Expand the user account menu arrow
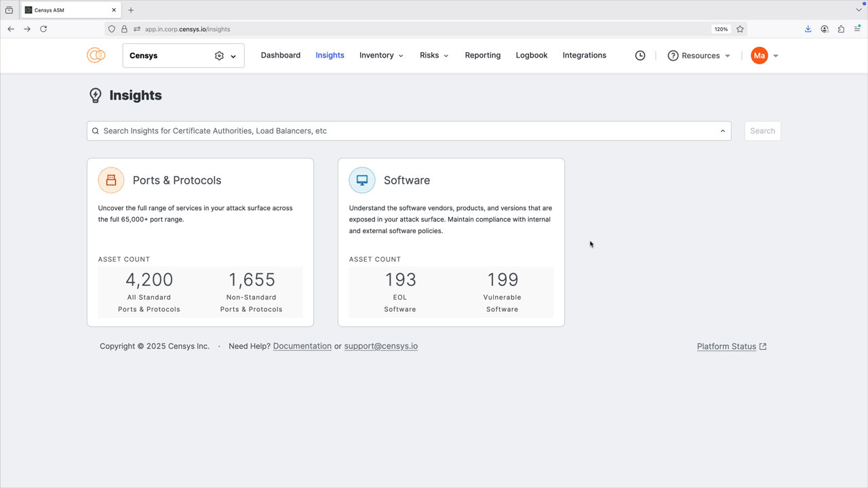This screenshot has height=488, width=868. [776, 56]
